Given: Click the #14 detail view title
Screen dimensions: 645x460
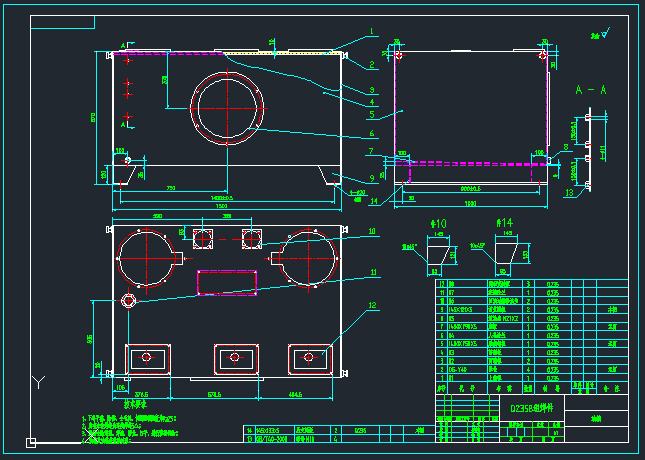Looking at the screenshot, I should click(x=504, y=223).
